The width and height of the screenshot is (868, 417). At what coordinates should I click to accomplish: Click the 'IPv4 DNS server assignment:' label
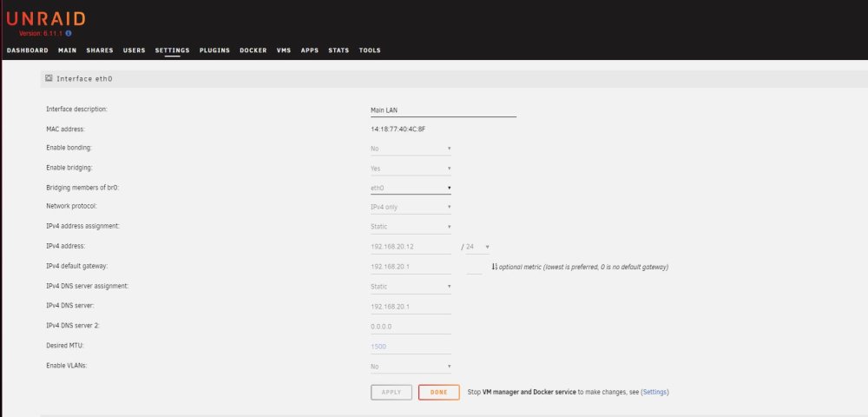[x=88, y=286]
